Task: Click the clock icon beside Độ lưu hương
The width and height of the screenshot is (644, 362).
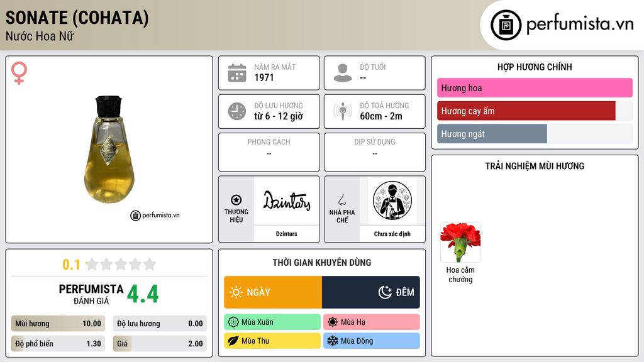Action: coord(237,111)
